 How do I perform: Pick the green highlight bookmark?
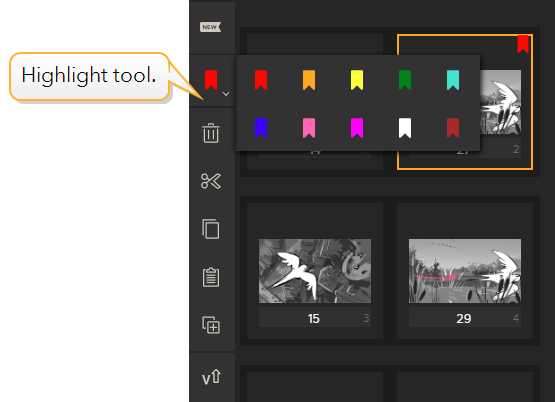pos(405,80)
